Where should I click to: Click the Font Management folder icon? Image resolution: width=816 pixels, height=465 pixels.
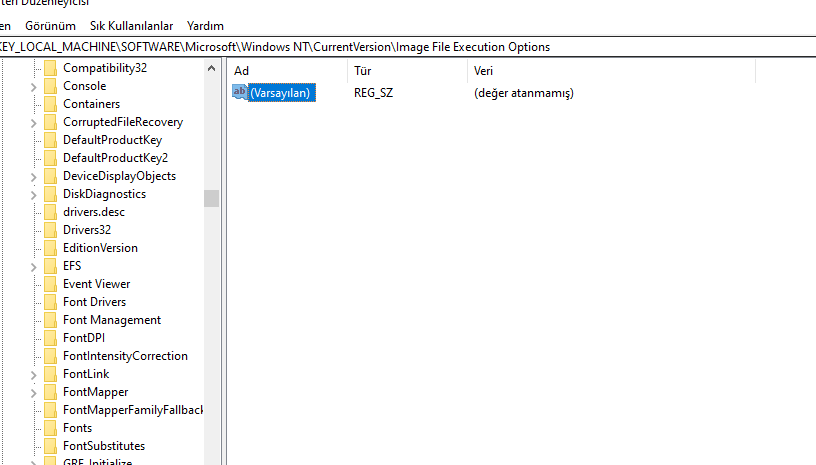point(50,320)
